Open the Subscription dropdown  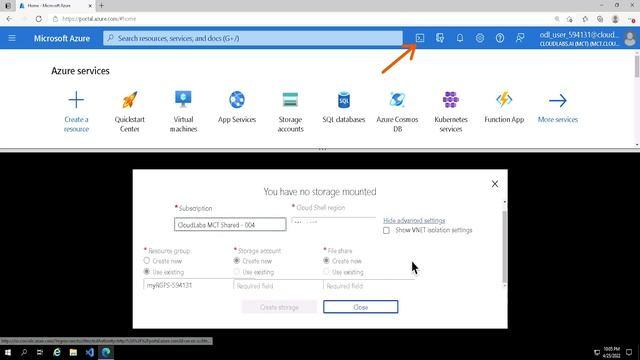pyautogui.click(x=230, y=224)
